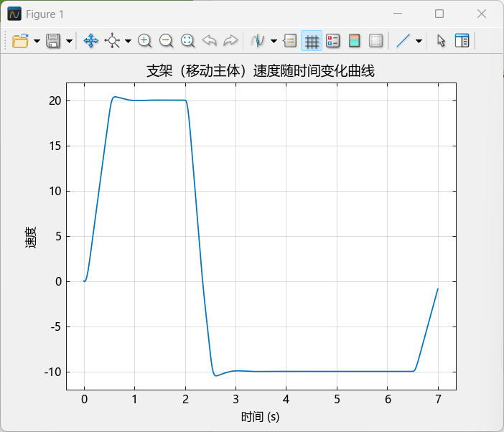Image resolution: width=504 pixels, height=432 pixels.
Task: Minimize the Figure 1 window
Action: pos(398,14)
